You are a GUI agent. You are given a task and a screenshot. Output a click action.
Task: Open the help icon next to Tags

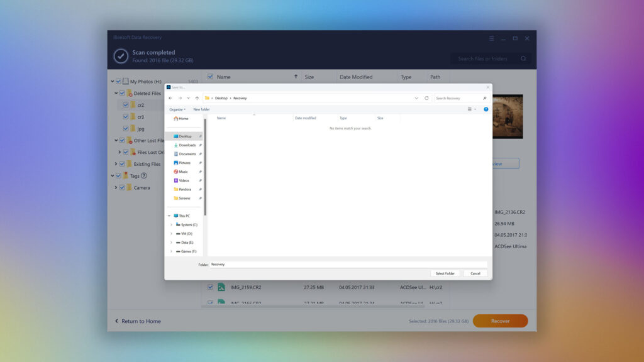tap(144, 176)
